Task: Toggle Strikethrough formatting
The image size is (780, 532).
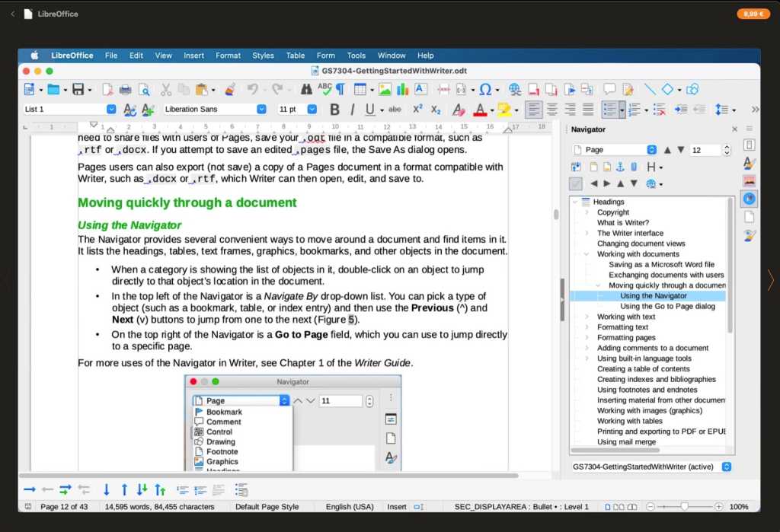Action: click(x=395, y=110)
